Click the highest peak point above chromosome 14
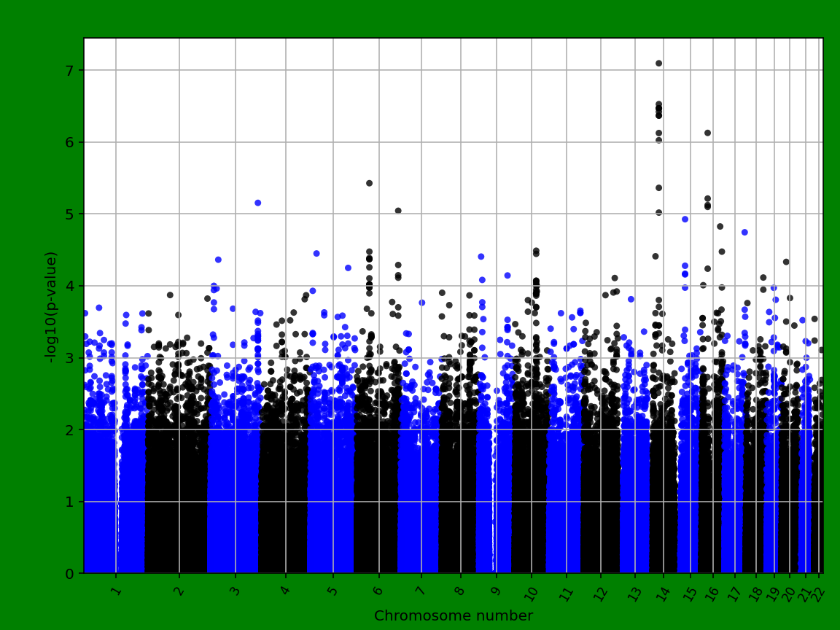 pyautogui.click(x=659, y=64)
